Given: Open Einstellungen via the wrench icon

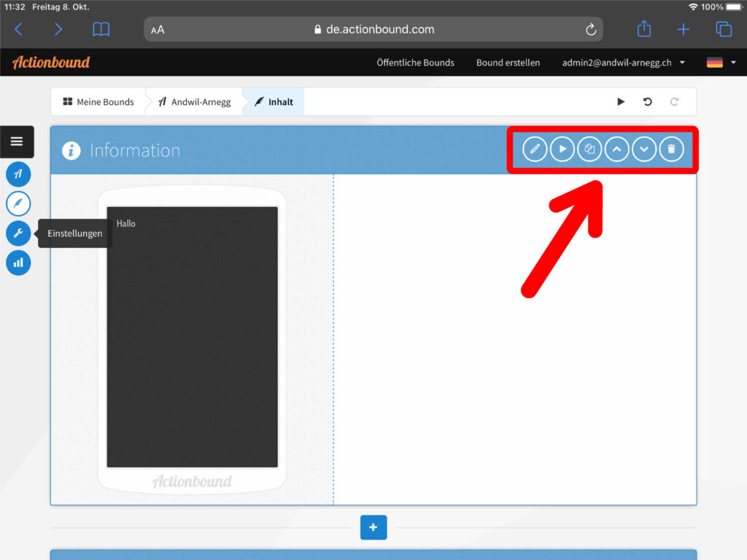Looking at the screenshot, I should coord(18,233).
